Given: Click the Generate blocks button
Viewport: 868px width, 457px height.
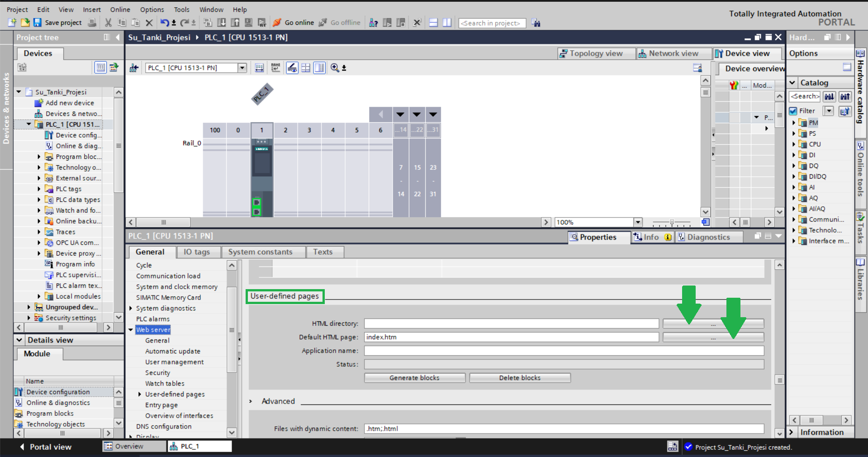Looking at the screenshot, I should coord(414,378).
